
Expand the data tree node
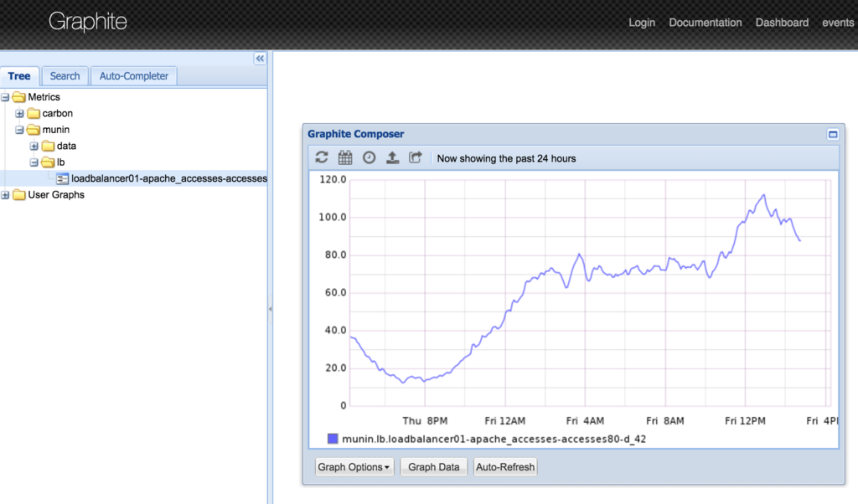[x=34, y=146]
